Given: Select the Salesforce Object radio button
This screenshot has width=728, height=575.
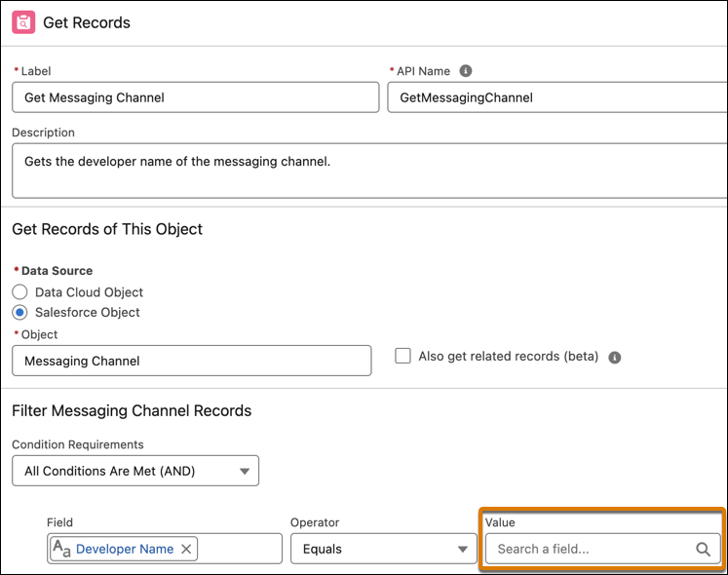Looking at the screenshot, I should pyautogui.click(x=19, y=312).
